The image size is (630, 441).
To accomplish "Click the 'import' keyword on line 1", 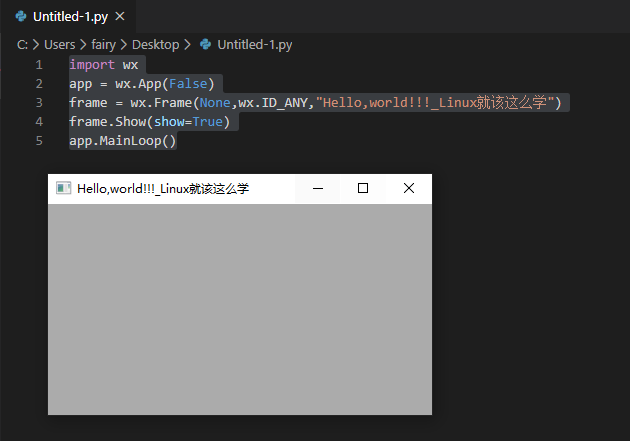I will tap(92, 65).
